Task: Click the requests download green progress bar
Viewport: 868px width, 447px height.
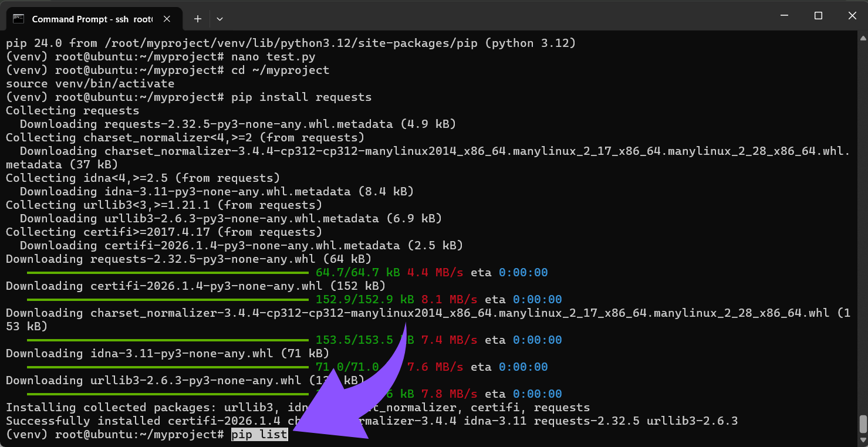Action: point(167,273)
